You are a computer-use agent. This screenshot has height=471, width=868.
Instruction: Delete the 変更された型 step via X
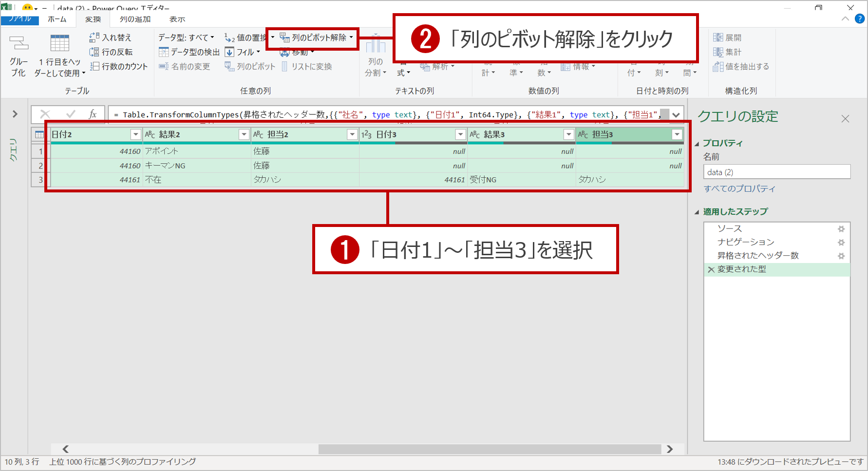pyautogui.click(x=711, y=270)
